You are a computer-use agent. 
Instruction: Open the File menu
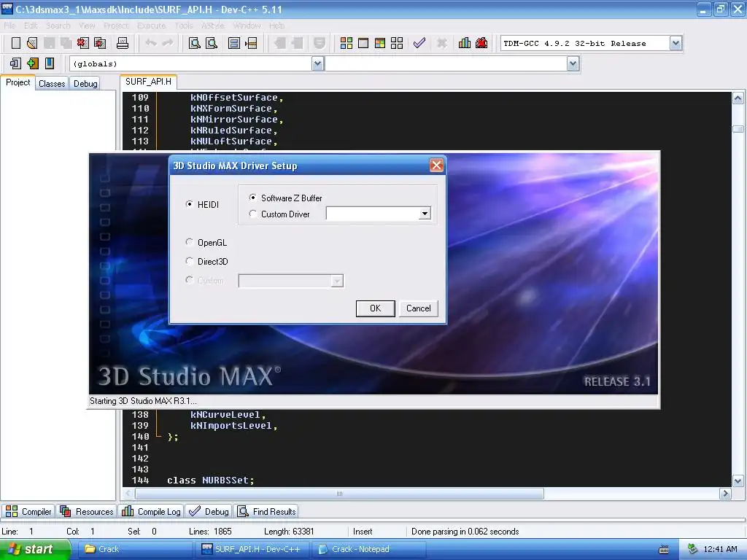[x=9, y=26]
